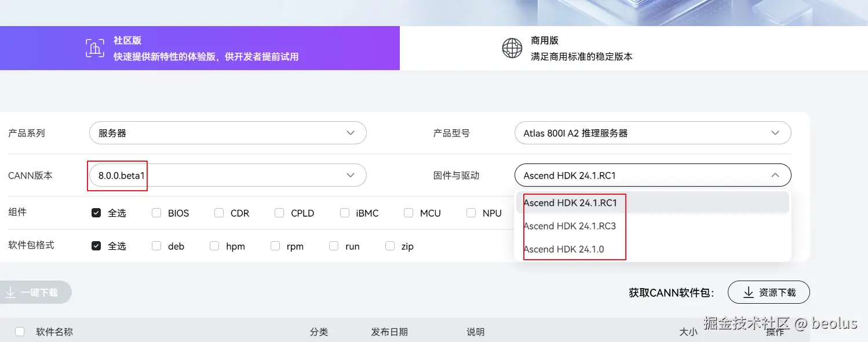
Task: Collapse the 固件与驱动 dropdown chevron
Action: pyautogui.click(x=775, y=175)
